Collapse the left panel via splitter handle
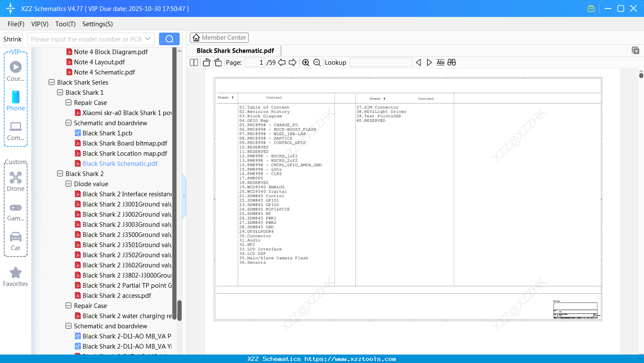The image size is (644, 363). point(184,196)
